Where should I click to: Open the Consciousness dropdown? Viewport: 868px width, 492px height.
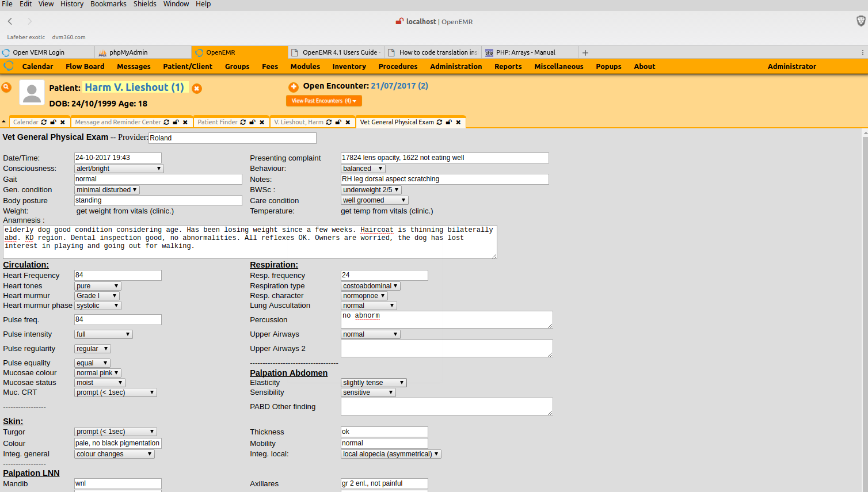point(119,169)
